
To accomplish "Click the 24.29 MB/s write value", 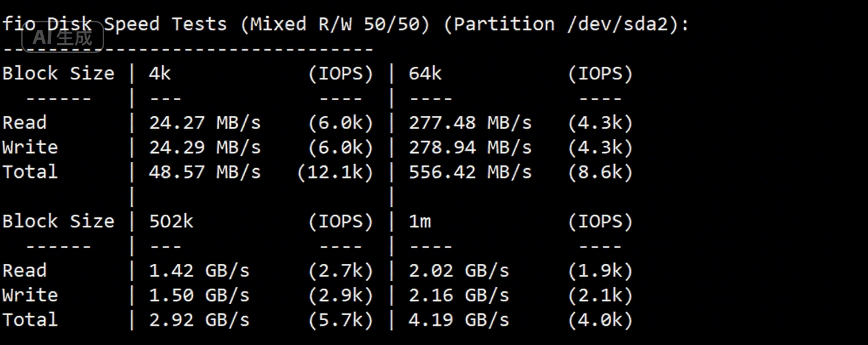I will (x=205, y=147).
